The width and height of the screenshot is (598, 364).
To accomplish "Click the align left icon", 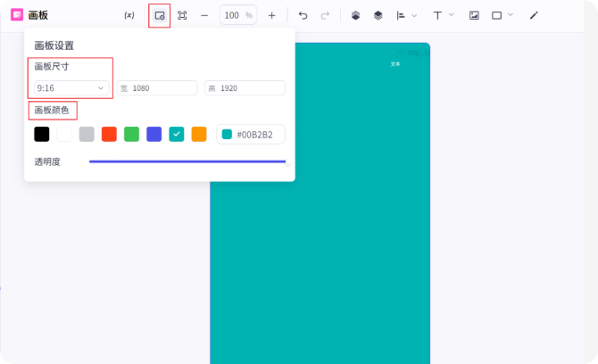I will pyautogui.click(x=401, y=16).
